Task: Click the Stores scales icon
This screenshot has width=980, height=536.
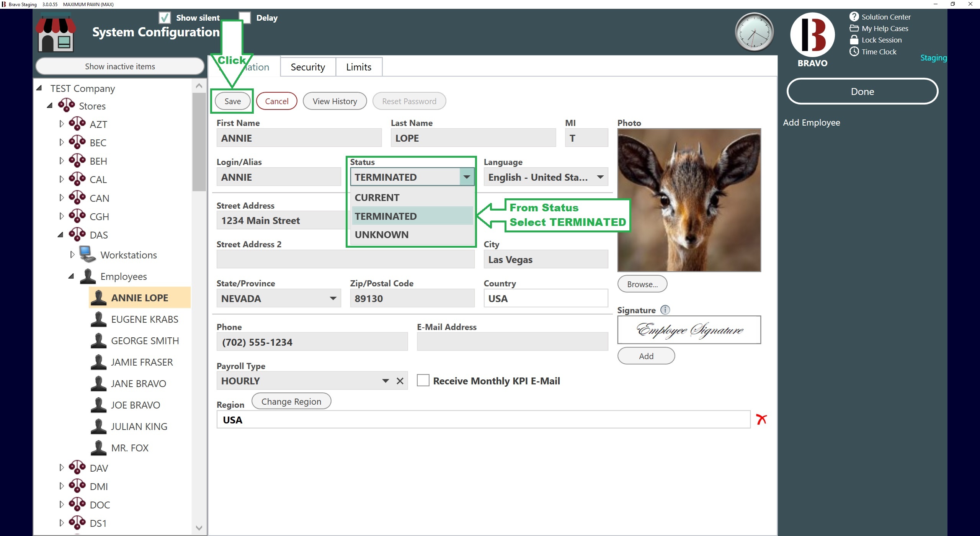Action: pos(67,105)
